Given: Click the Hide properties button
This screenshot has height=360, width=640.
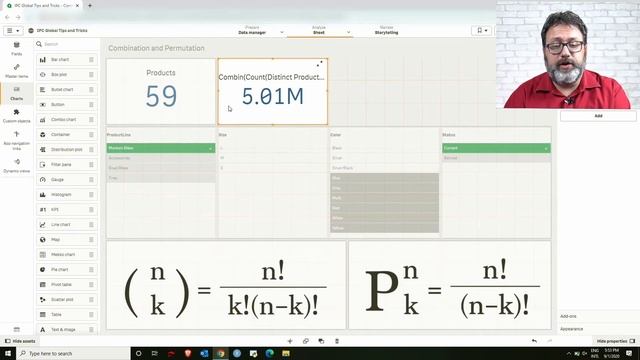Looking at the screenshot, I should click(x=616, y=341).
